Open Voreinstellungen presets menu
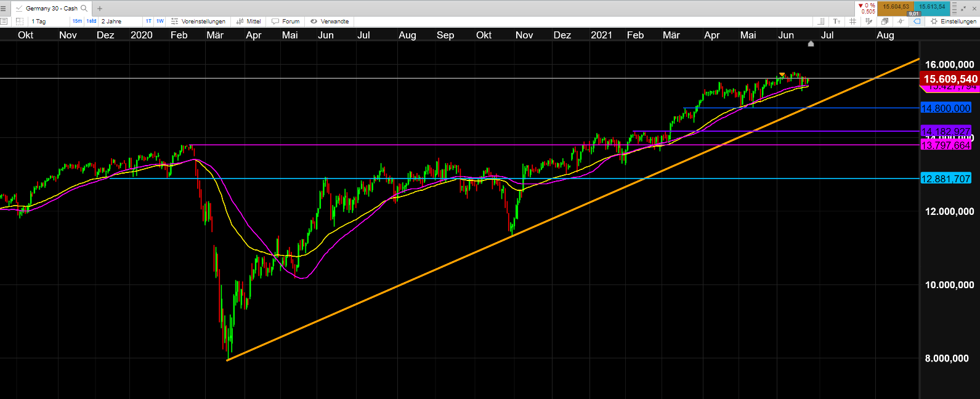 click(x=198, y=22)
